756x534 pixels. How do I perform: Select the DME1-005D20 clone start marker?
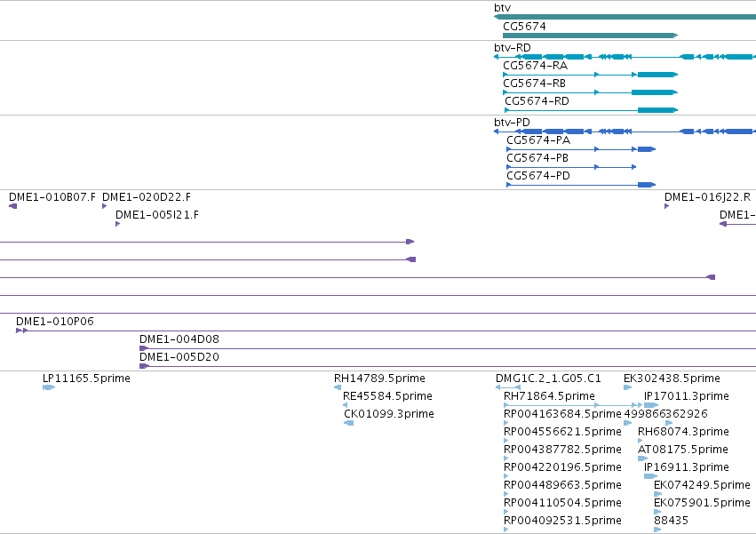point(144,366)
